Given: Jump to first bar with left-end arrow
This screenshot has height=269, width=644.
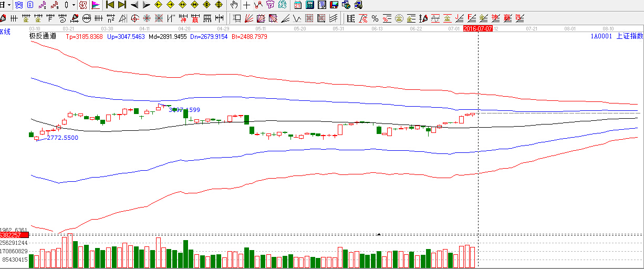Looking at the screenshot, I should point(110,5).
